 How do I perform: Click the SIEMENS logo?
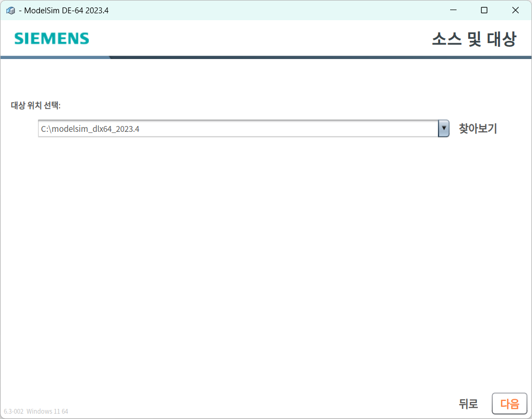coord(52,38)
